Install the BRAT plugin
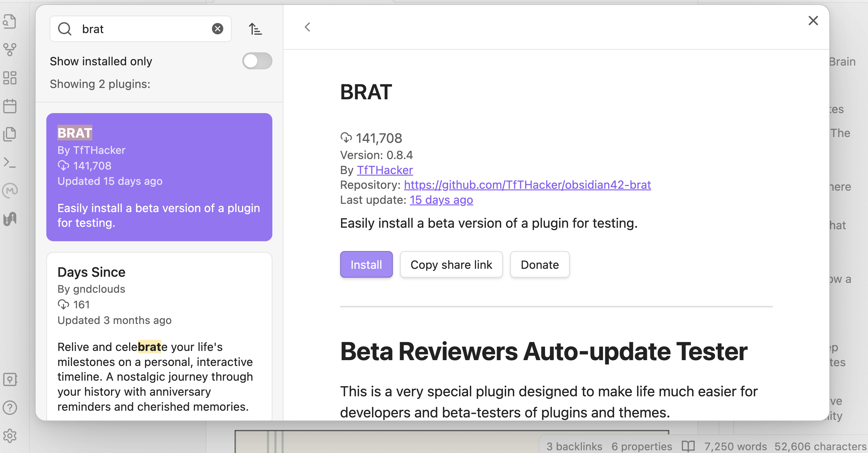The height and width of the screenshot is (453, 868). [366, 265]
